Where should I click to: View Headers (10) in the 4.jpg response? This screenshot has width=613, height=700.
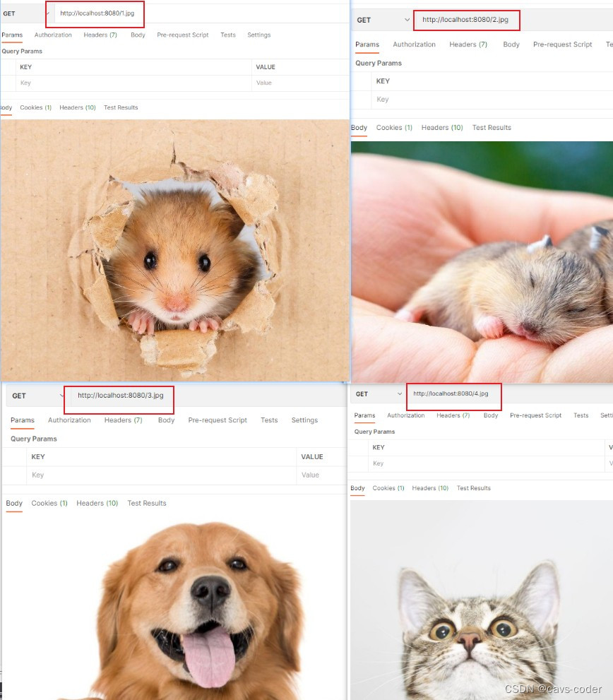pos(430,488)
